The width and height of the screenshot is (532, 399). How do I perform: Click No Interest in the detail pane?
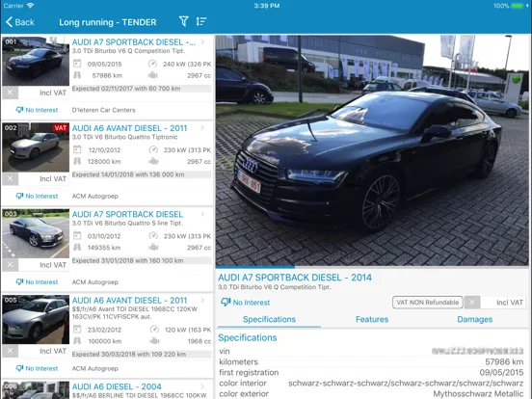click(x=245, y=303)
